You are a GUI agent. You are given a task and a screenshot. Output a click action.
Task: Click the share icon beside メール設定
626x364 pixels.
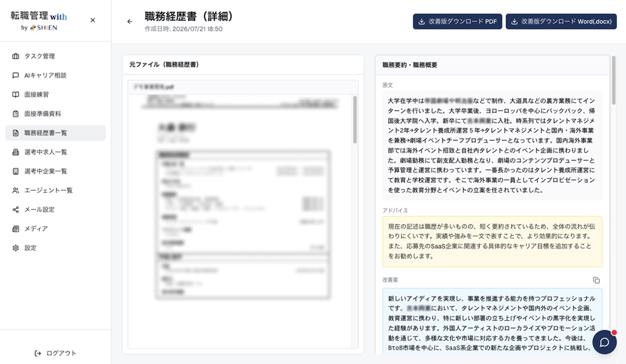coord(16,210)
